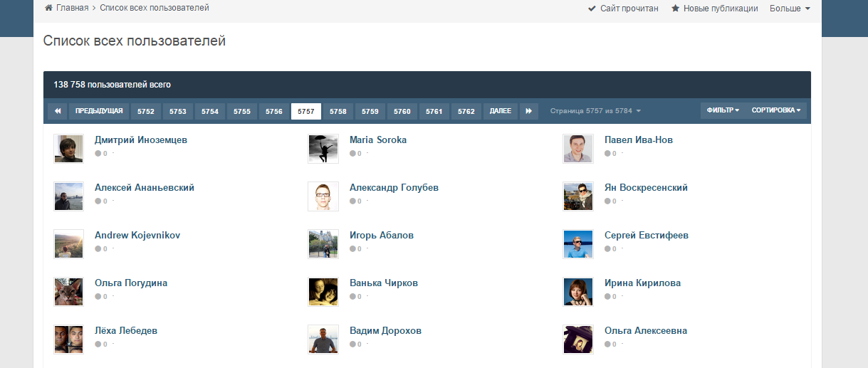Select page 5752 in pagination
Image resolution: width=868 pixels, height=368 pixels.
146,111
